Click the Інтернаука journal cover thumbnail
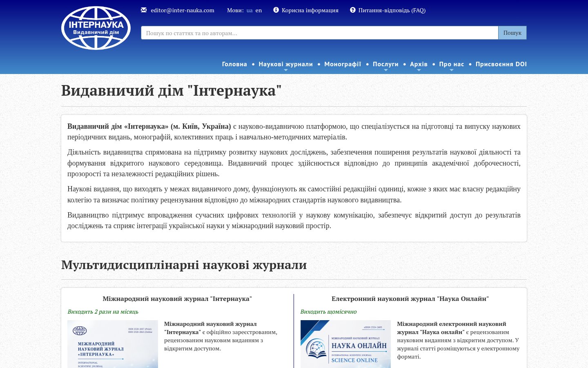Viewport: 588px width, 368px height. [113, 344]
